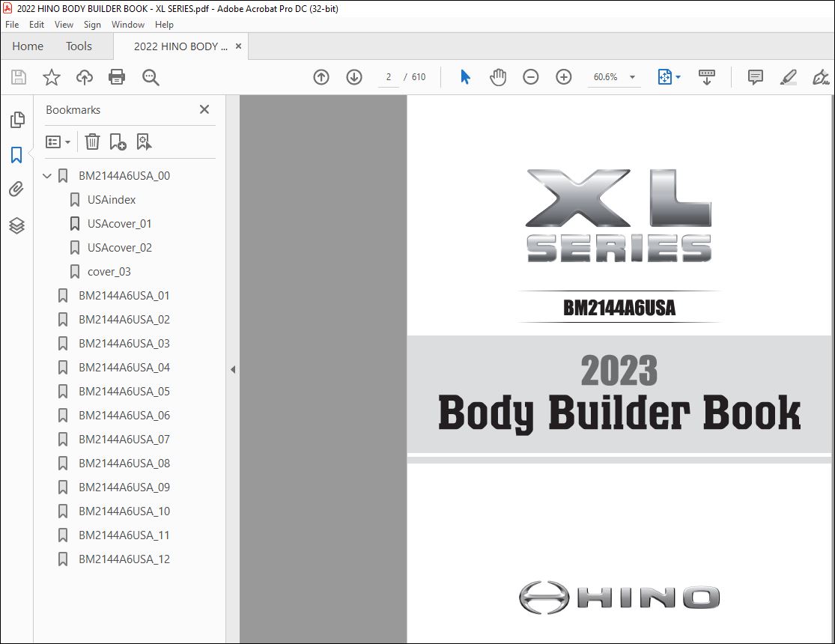Jump to bookmark BM2144A6USA_01
Screen dimensions: 835x644
pyautogui.click(x=124, y=296)
